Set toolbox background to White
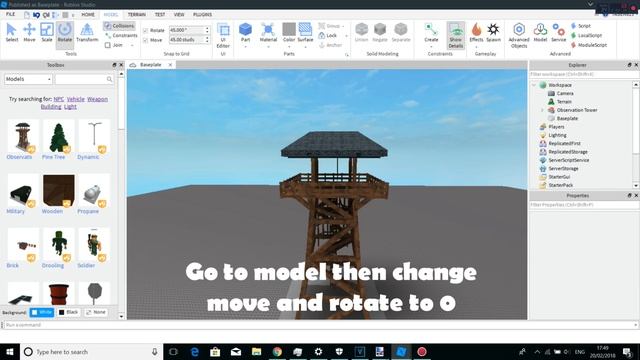 pyautogui.click(x=42, y=312)
